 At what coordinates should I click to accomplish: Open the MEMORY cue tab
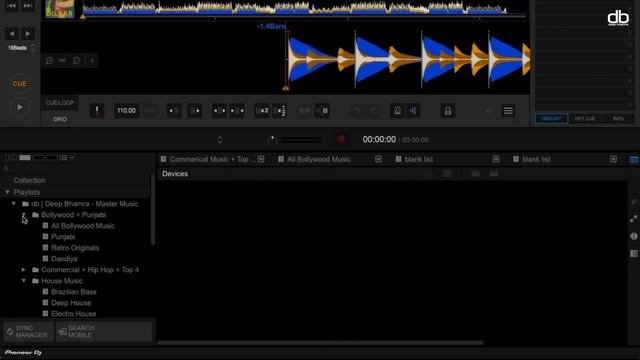point(551,118)
